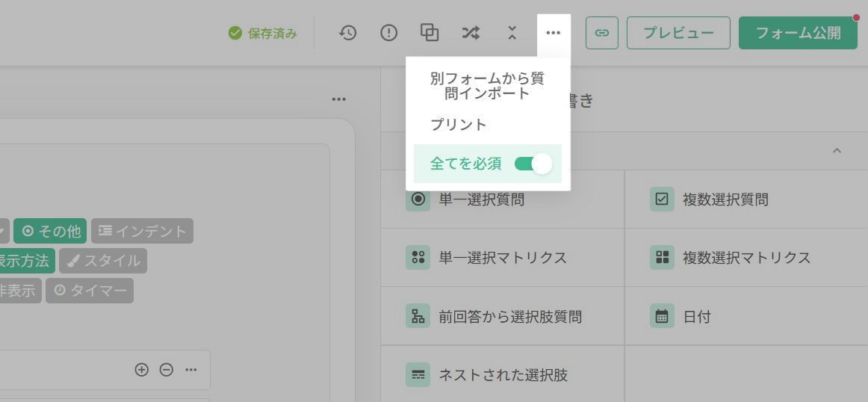Viewport: 868px width, 402px height.
Task: Click タイマー option tag
Action: pos(90,291)
